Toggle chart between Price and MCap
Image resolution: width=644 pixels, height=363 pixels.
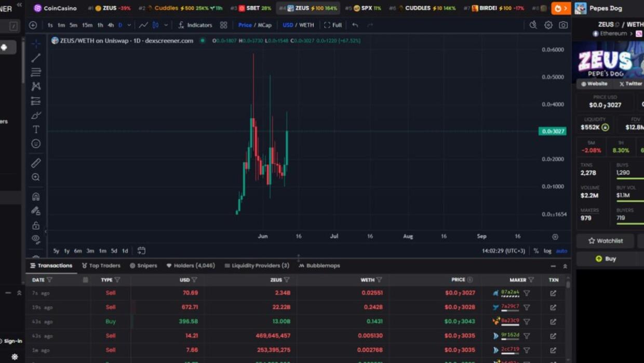tap(255, 25)
